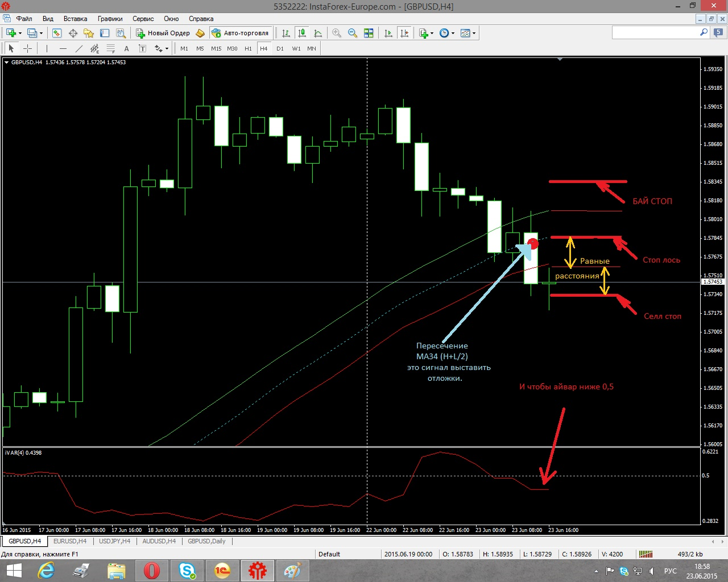Open Opera from the taskbar
Viewport: 728px width, 582px height.
pyautogui.click(x=151, y=571)
